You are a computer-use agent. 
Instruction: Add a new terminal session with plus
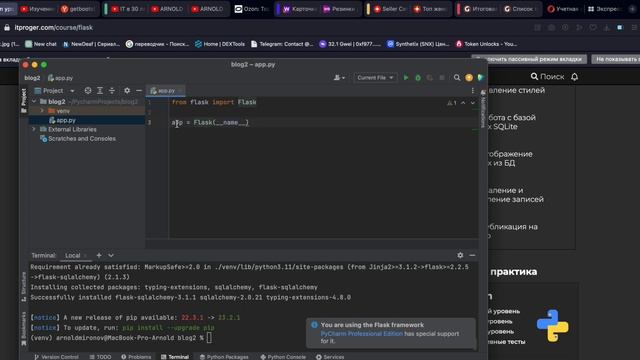[99, 256]
